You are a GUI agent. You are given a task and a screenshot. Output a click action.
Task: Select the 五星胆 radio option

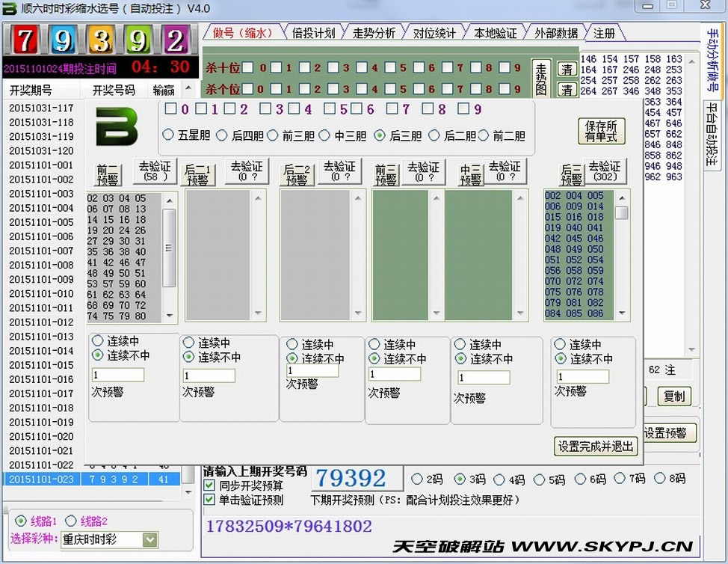click(x=169, y=135)
